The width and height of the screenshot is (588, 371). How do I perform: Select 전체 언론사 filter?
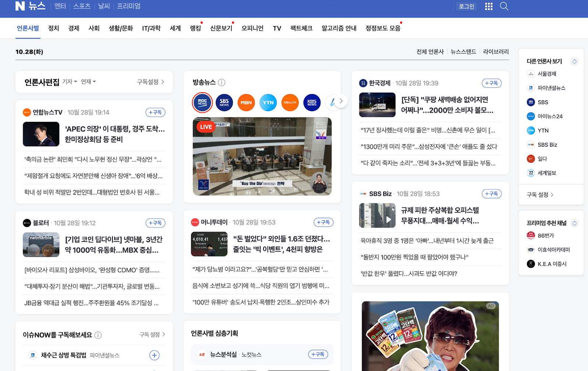pyautogui.click(x=430, y=52)
